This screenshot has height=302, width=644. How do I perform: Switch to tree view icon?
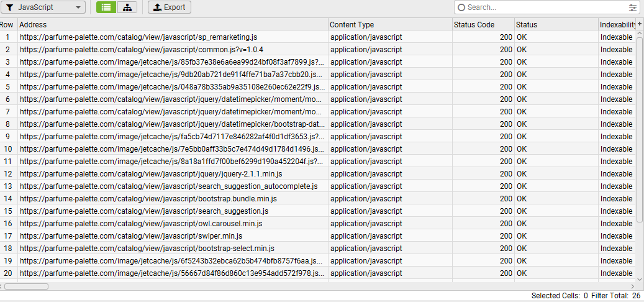(x=127, y=7)
